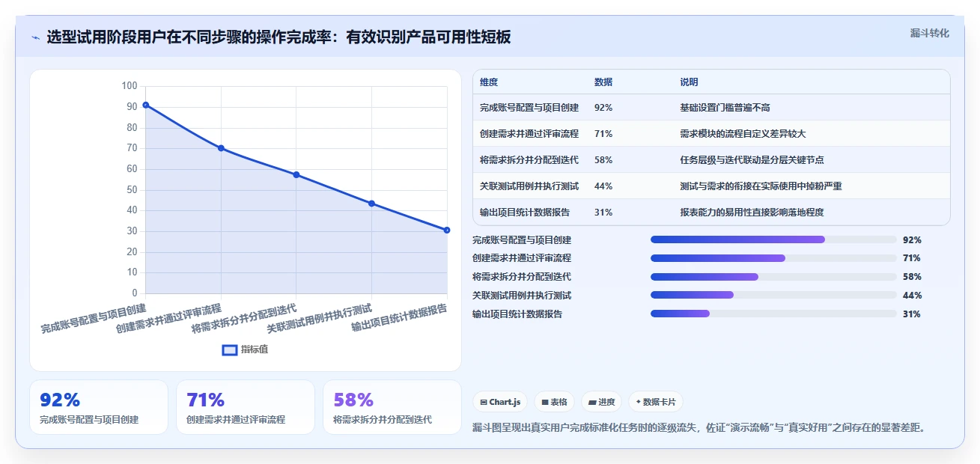The height and width of the screenshot is (464, 980).
Task: Click the chart data point at 将需求拆分并分配到迭代
Action: [296, 174]
